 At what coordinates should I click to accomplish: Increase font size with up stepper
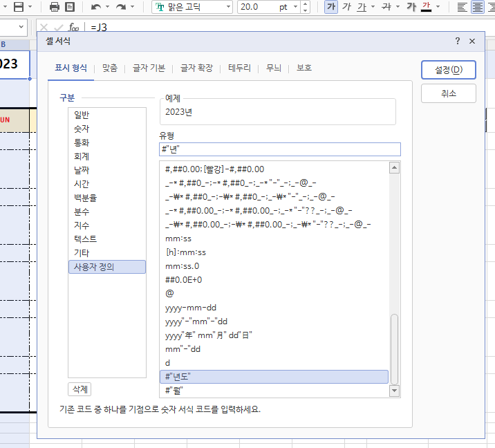305,4
